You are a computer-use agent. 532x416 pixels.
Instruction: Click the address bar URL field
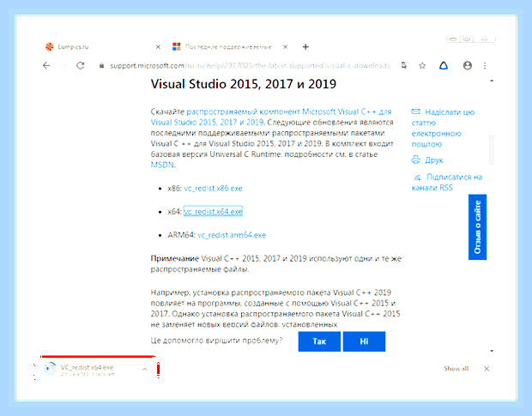pos(250,65)
